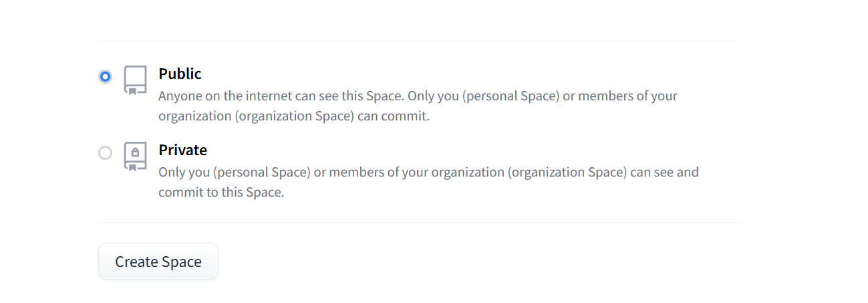Click the Public repository book icon

[135, 80]
